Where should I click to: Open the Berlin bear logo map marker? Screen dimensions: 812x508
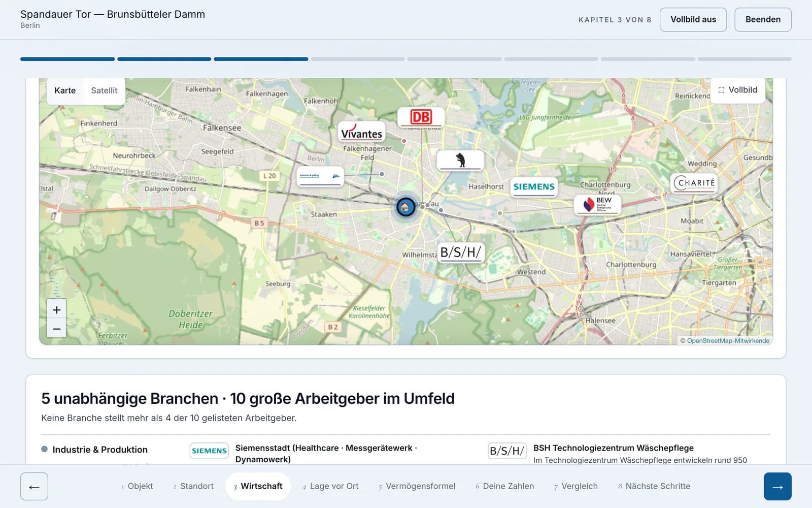tap(460, 161)
